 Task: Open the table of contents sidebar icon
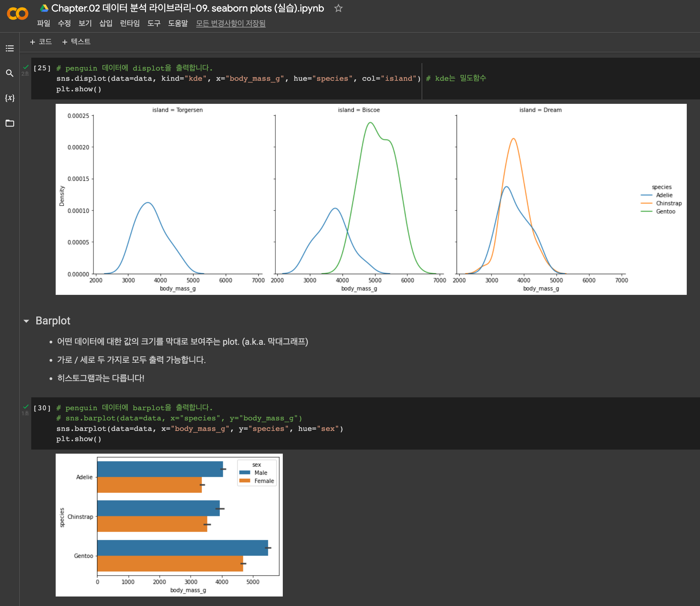point(10,48)
